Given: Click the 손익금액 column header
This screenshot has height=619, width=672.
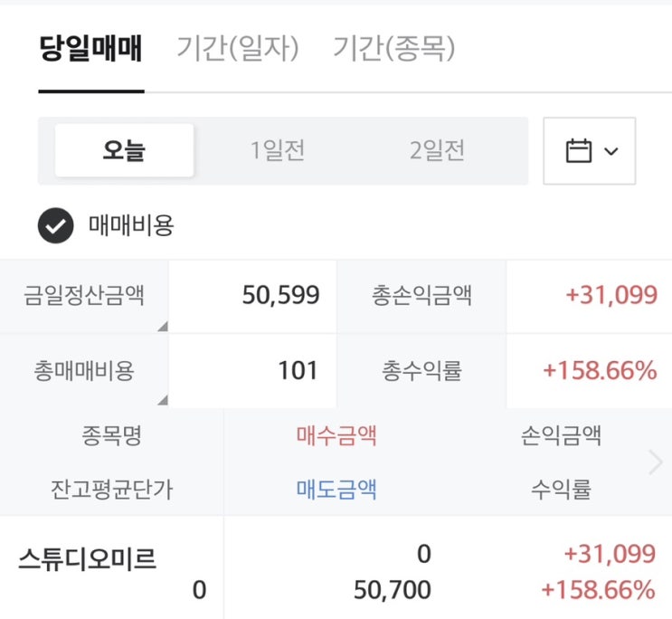Looking at the screenshot, I should [561, 436].
